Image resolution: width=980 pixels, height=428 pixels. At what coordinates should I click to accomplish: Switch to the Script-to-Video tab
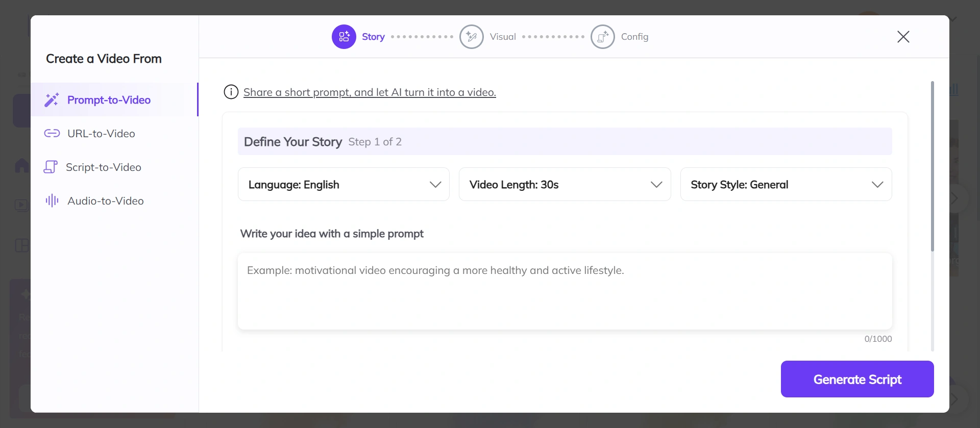[x=114, y=167]
